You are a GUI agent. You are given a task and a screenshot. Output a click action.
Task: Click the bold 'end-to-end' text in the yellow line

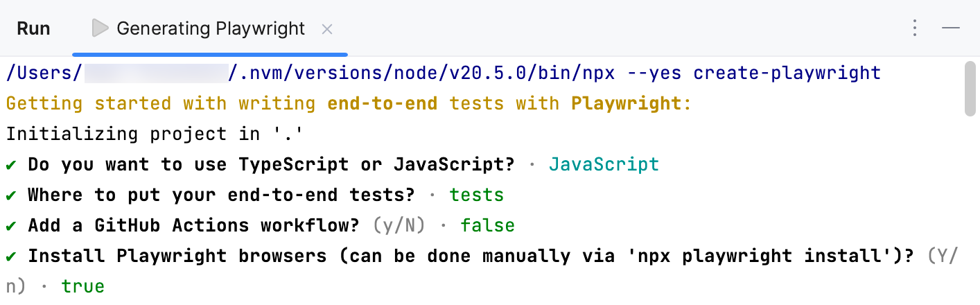[x=382, y=104]
